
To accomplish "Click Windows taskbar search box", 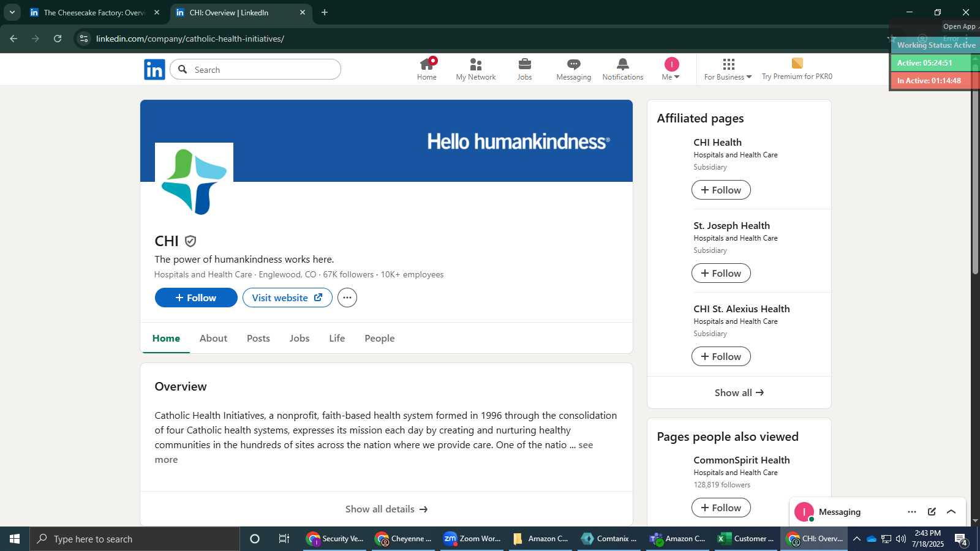I will [135, 539].
